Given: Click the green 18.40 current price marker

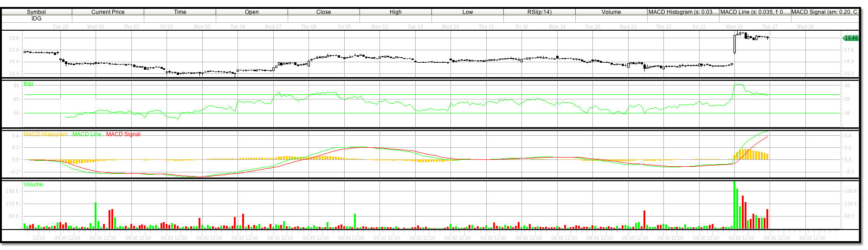Looking at the screenshot, I should (850, 38).
